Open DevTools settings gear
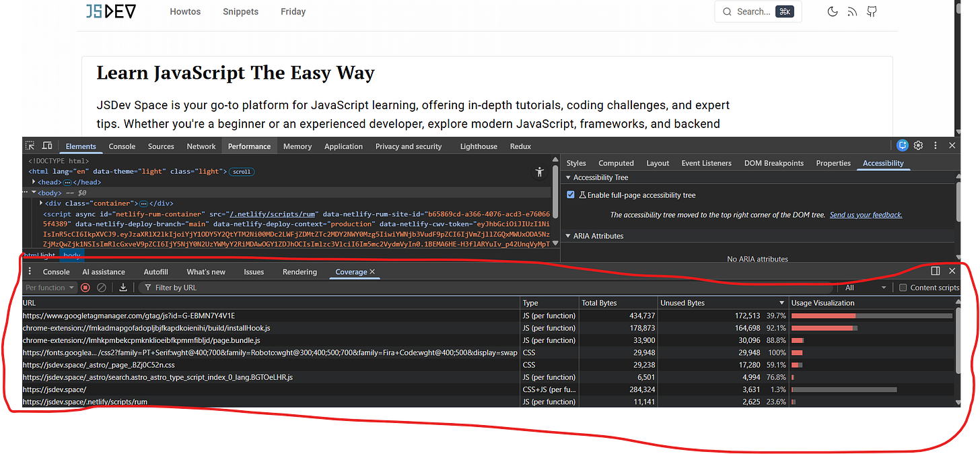This screenshot has width=980, height=454. click(x=918, y=145)
